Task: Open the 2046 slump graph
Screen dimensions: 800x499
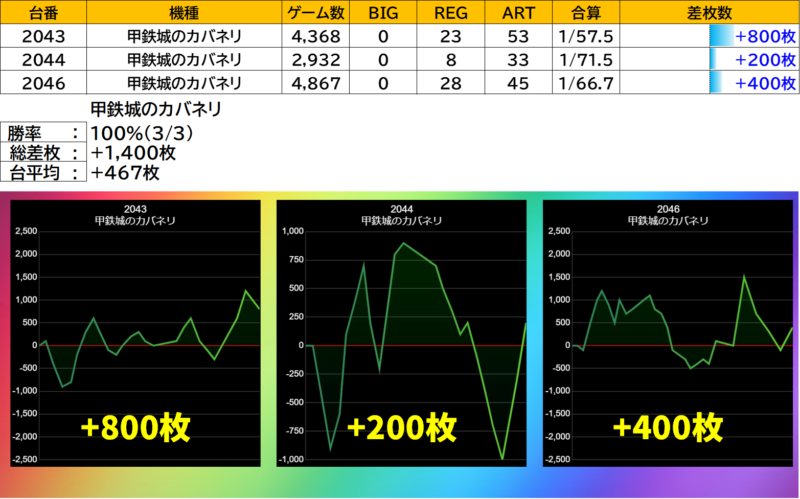Action: click(x=668, y=333)
